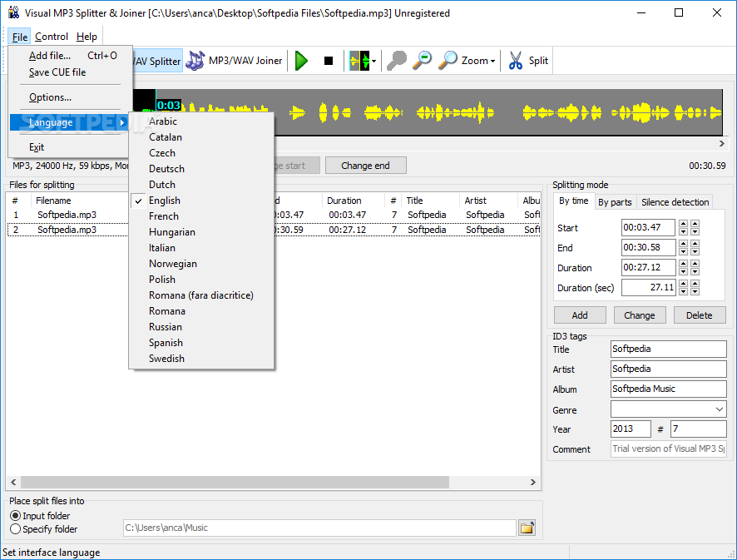This screenshot has width=737, height=560.
Task: Switch to the By parts tab
Action: (615, 202)
